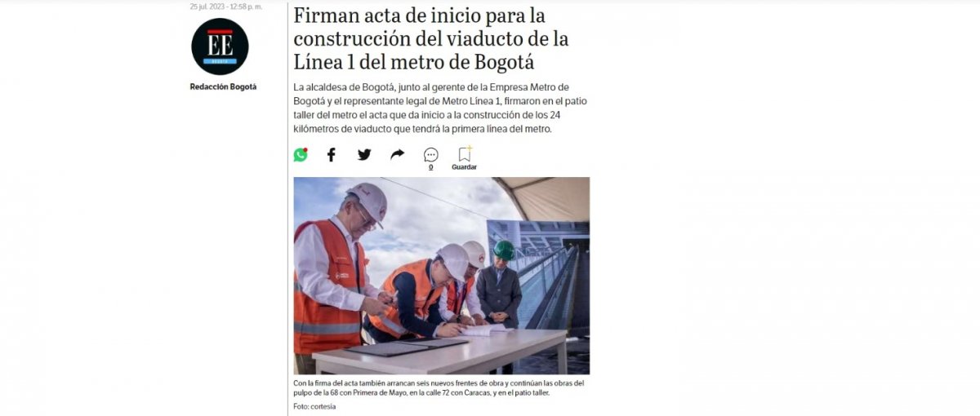Open the comments speech bubble
The width and height of the screenshot is (980, 416).
(431, 155)
